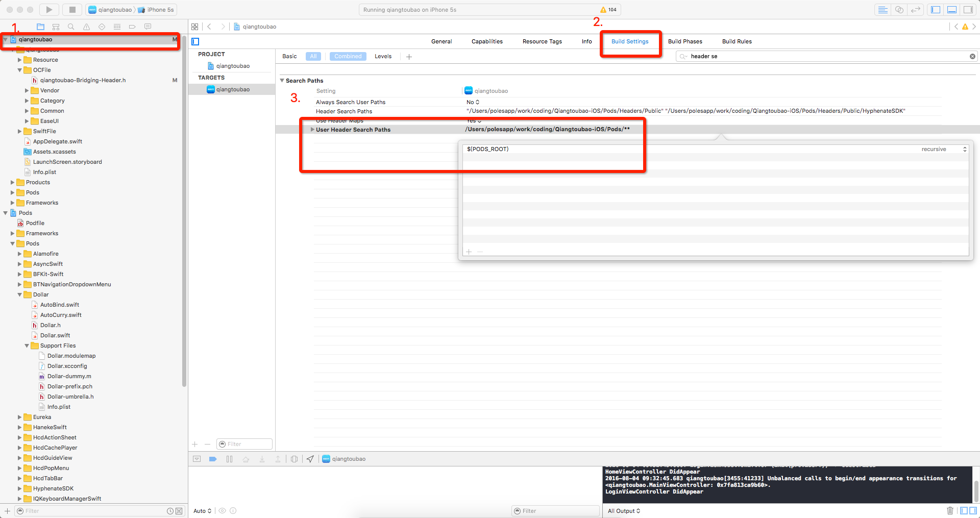This screenshot has height=518, width=980.
Task: Click the build settings search field
Action: (x=826, y=56)
